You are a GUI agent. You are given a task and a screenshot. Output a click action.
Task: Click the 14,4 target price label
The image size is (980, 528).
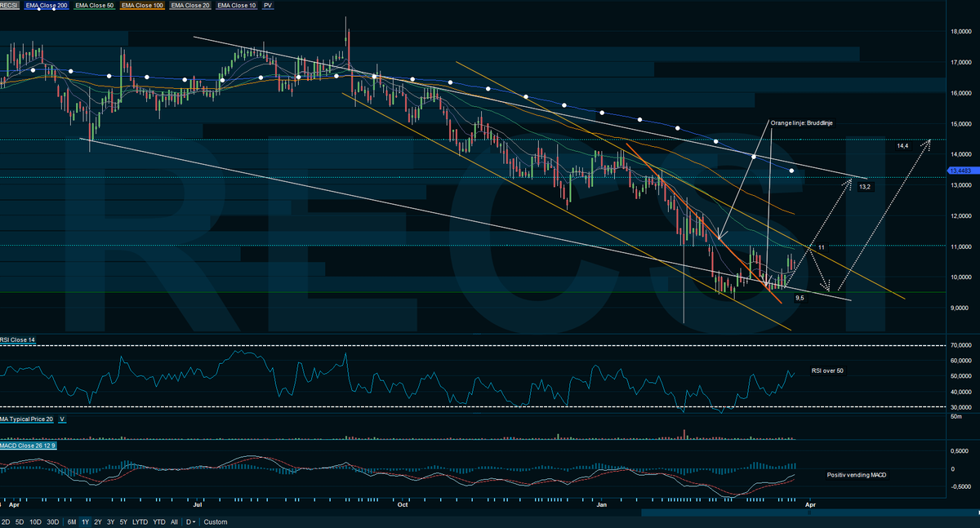[902, 145]
